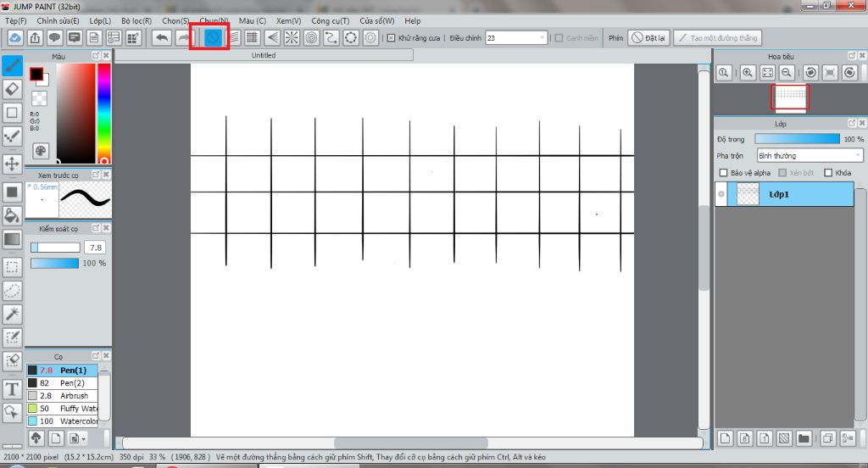Activate the rectangular Select tool
This screenshot has height=468, width=868.
click(12, 268)
